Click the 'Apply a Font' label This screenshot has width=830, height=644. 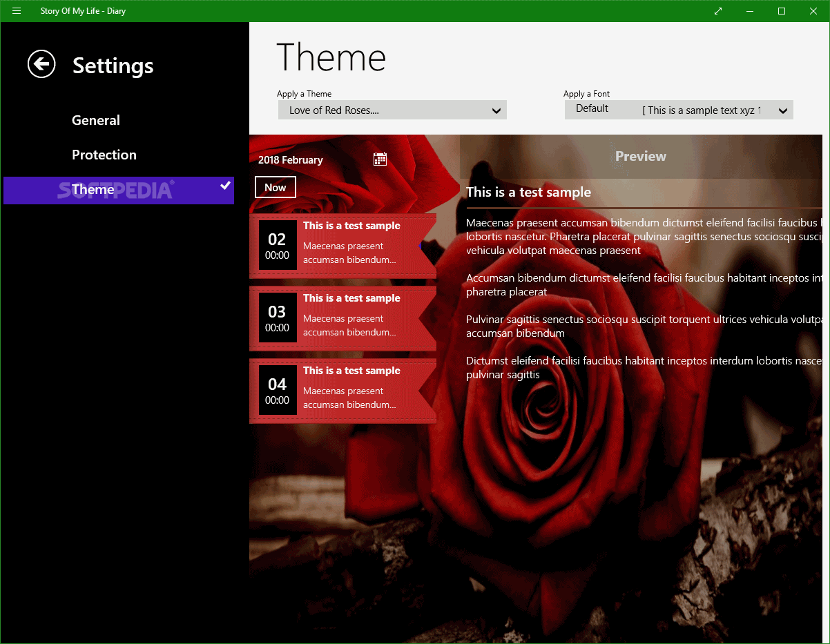586,94
